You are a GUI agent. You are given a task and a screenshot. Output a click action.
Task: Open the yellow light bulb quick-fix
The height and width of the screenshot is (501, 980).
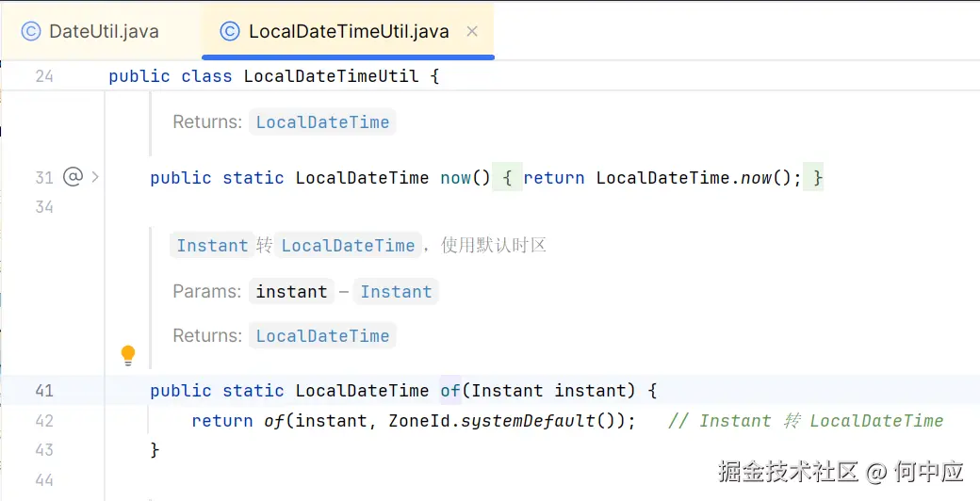[128, 355]
